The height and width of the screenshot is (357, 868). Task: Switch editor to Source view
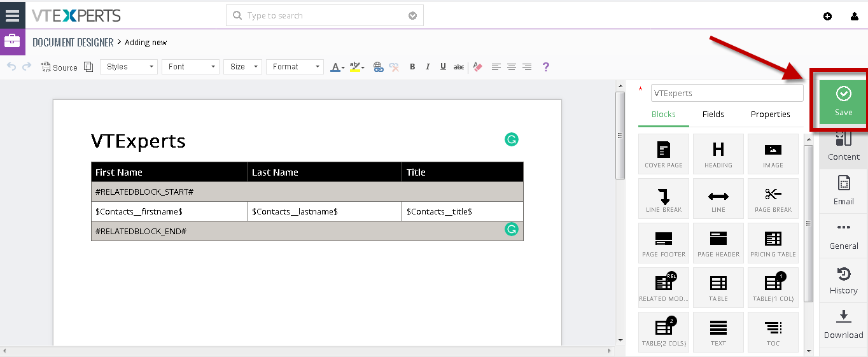[59, 67]
